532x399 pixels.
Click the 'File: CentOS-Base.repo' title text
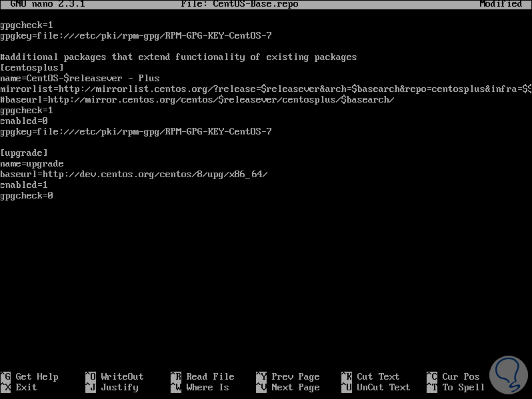click(x=239, y=4)
